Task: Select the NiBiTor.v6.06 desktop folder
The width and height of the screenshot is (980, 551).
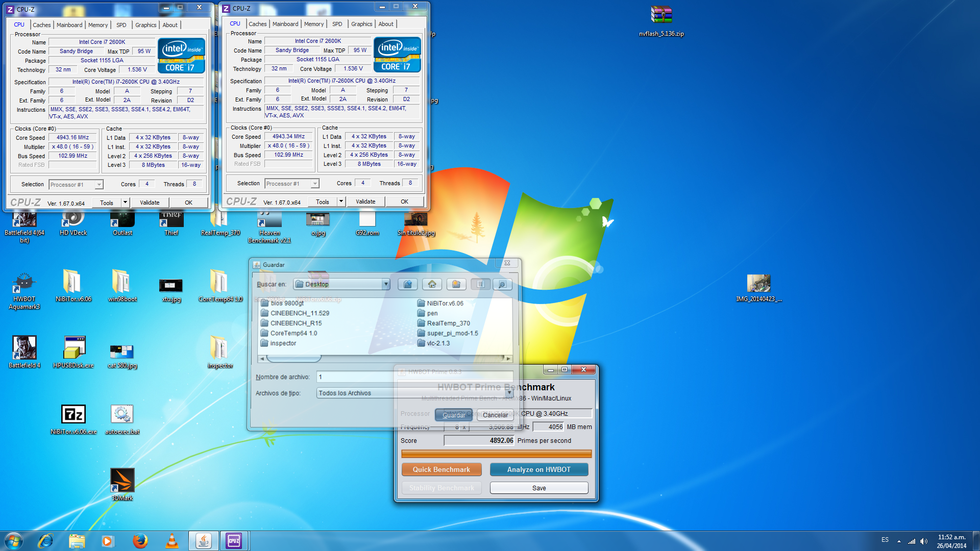Action: (73, 286)
